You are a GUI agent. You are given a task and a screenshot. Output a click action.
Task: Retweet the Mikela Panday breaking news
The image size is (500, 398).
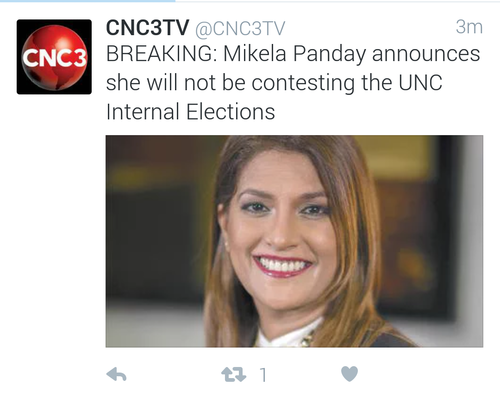click(x=234, y=375)
